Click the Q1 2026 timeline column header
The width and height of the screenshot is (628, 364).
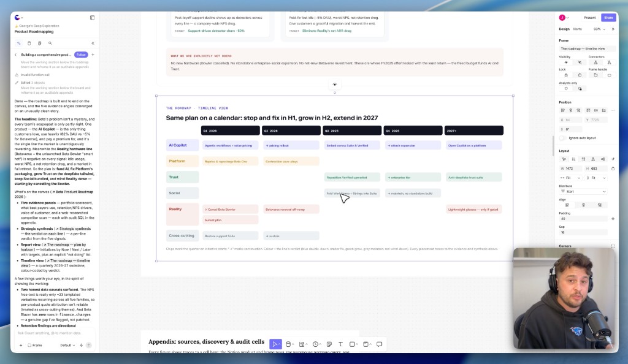pyautogui.click(x=231, y=131)
